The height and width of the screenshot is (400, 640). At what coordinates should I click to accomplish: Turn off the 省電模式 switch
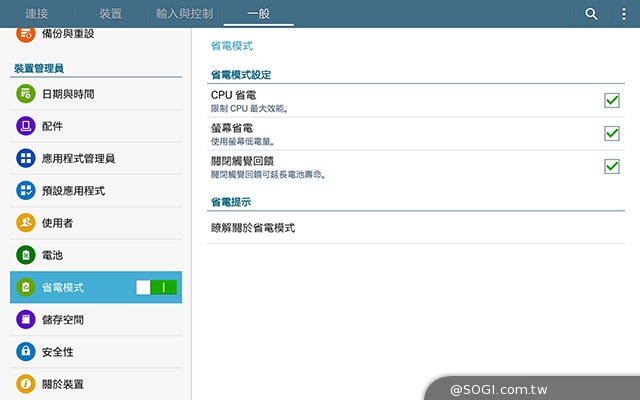157,287
